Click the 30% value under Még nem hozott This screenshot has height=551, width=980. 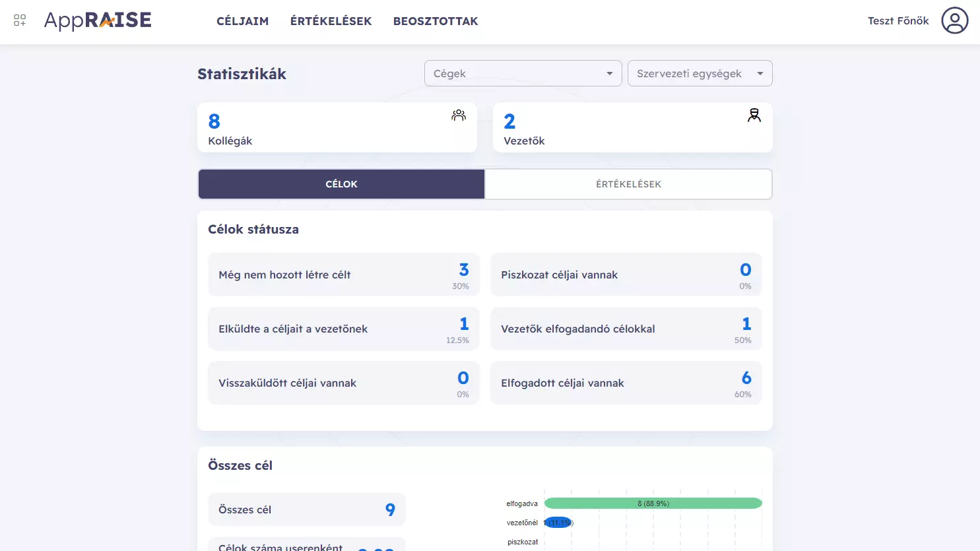[461, 286]
